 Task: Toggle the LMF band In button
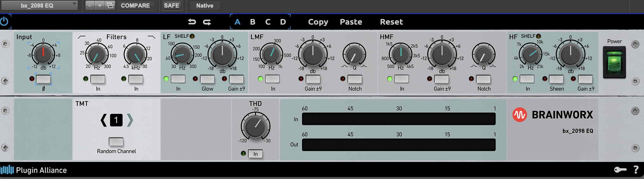pyautogui.click(x=273, y=79)
